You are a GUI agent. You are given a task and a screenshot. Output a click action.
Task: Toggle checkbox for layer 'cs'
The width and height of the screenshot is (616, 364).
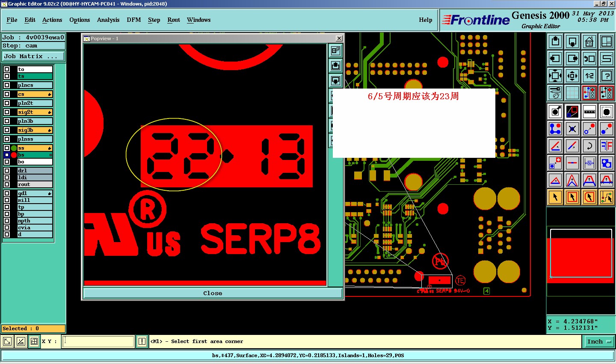(7, 94)
